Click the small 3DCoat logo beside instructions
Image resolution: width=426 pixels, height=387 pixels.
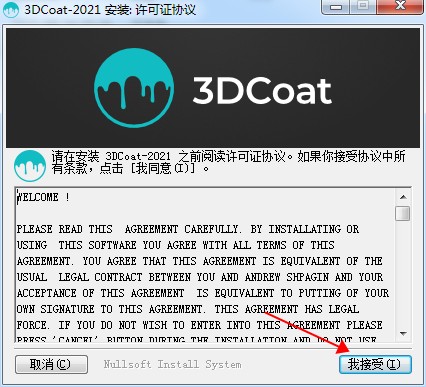30,166
